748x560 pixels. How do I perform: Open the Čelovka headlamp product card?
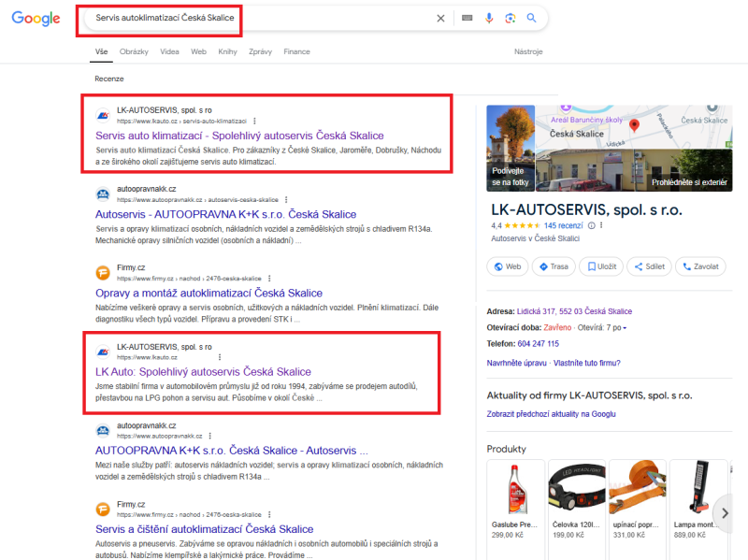coord(577,510)
